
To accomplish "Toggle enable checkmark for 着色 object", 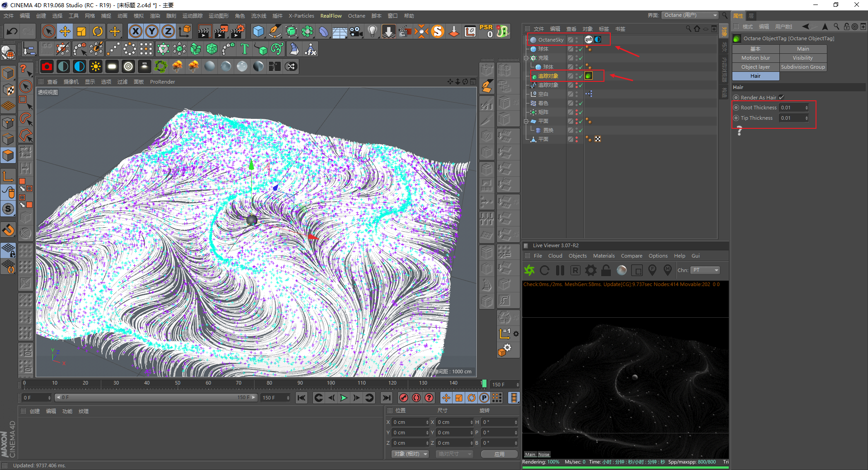I will click(x=581, y=103).
